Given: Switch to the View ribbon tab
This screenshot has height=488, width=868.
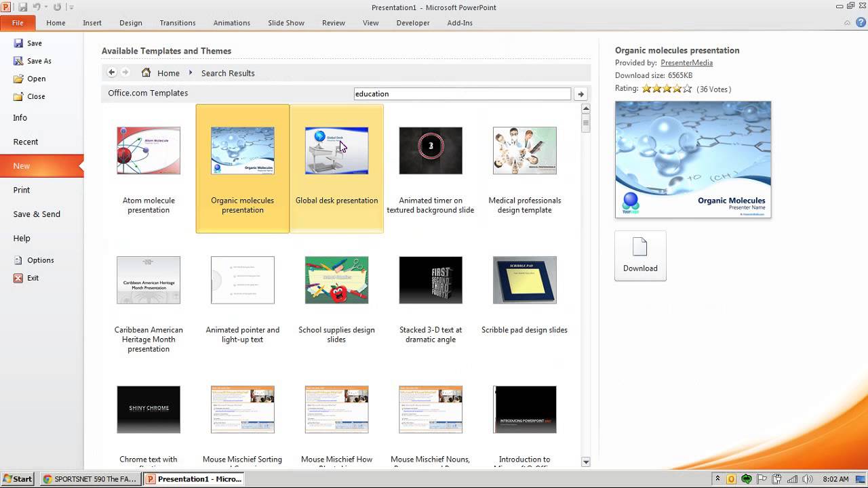Looking at the screenshot, I should pyautogui.click(x=371, y=23).
